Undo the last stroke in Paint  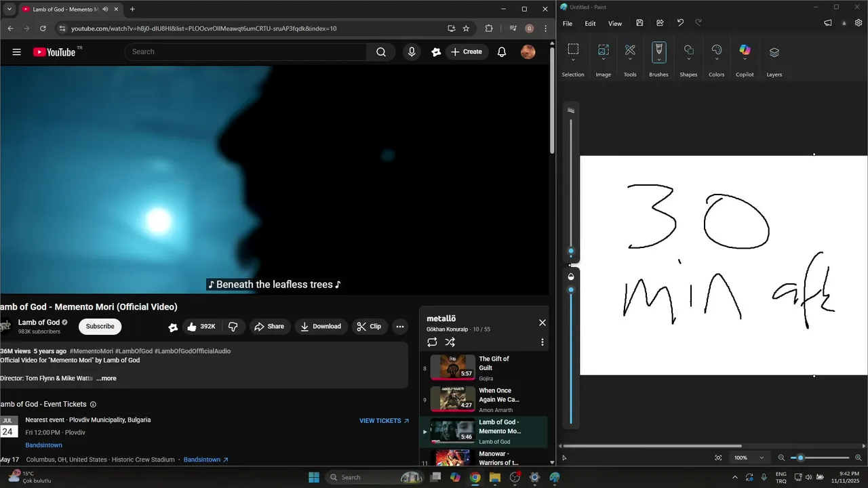coord(680,23)
